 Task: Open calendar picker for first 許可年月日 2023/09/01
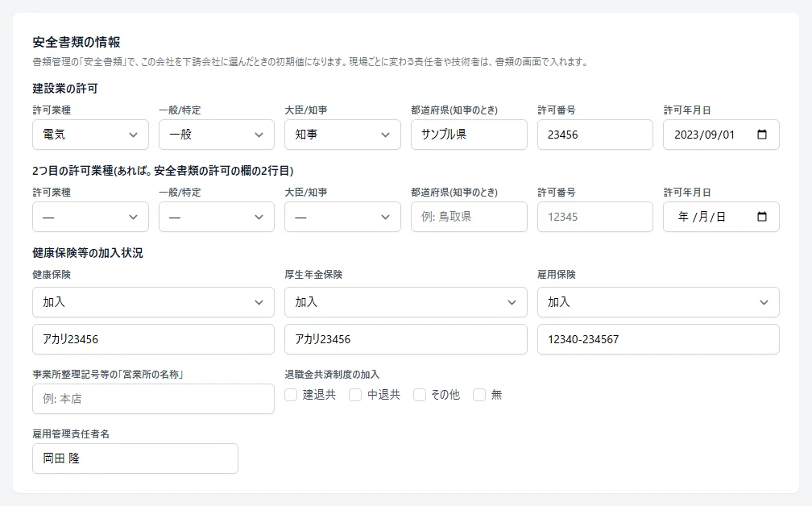coord(762,135)
